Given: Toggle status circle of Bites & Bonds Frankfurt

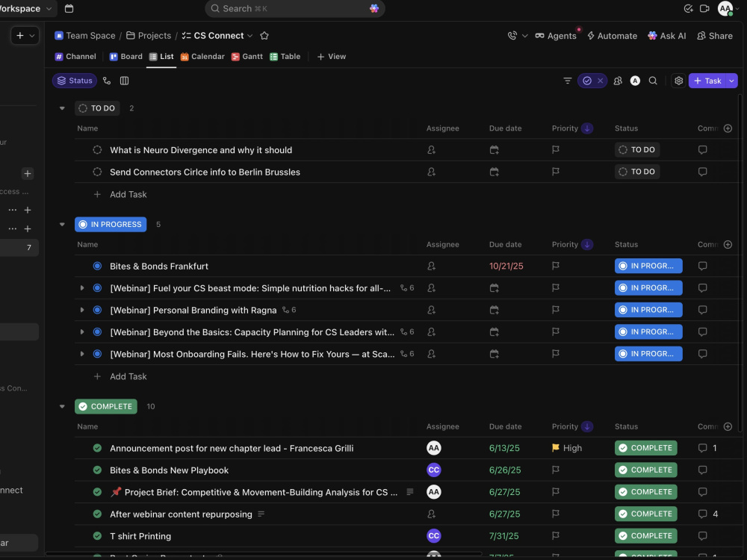Looking at the screenshot, I should [x=97, y=267].
